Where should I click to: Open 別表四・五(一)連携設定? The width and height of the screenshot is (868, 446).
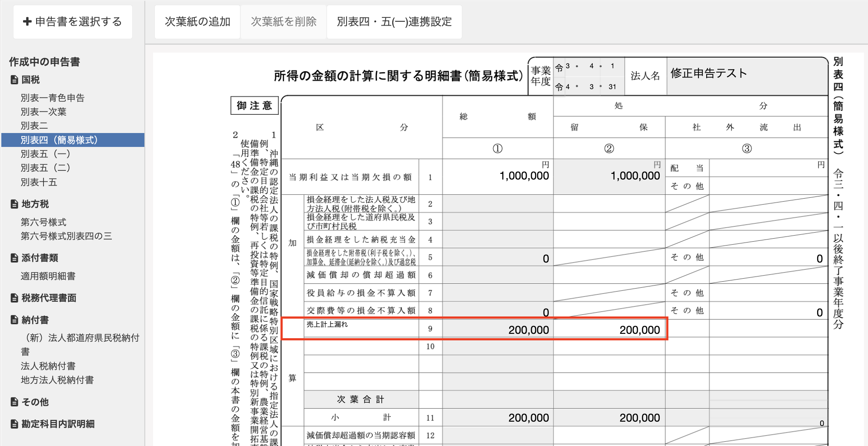(x=394, y=22)
